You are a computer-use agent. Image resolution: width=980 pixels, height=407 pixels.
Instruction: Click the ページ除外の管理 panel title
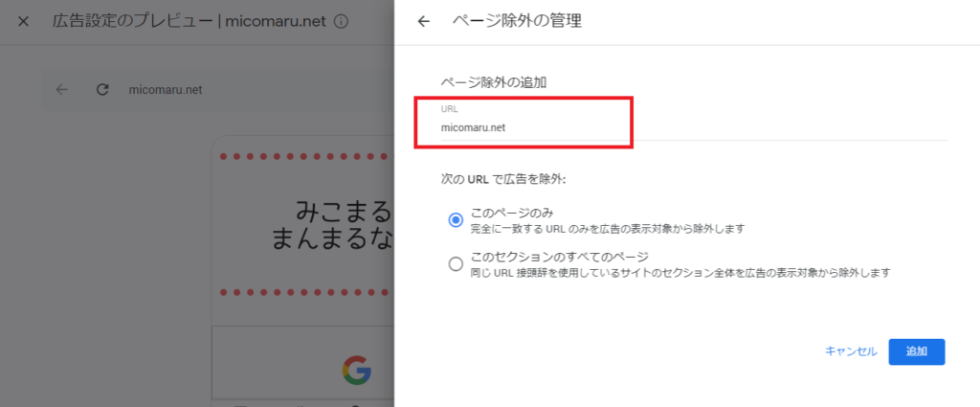[x=517, y=22]
